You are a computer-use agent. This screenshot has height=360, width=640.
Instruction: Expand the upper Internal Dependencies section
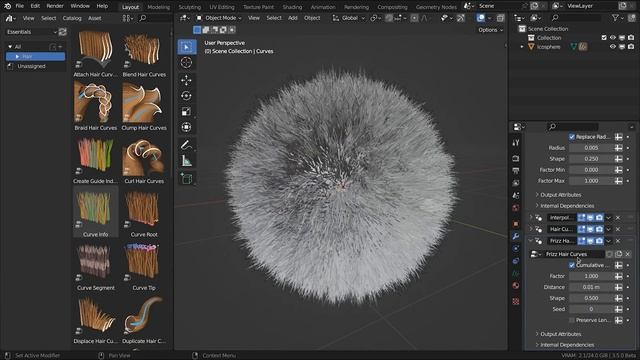[x=567, y=206]
